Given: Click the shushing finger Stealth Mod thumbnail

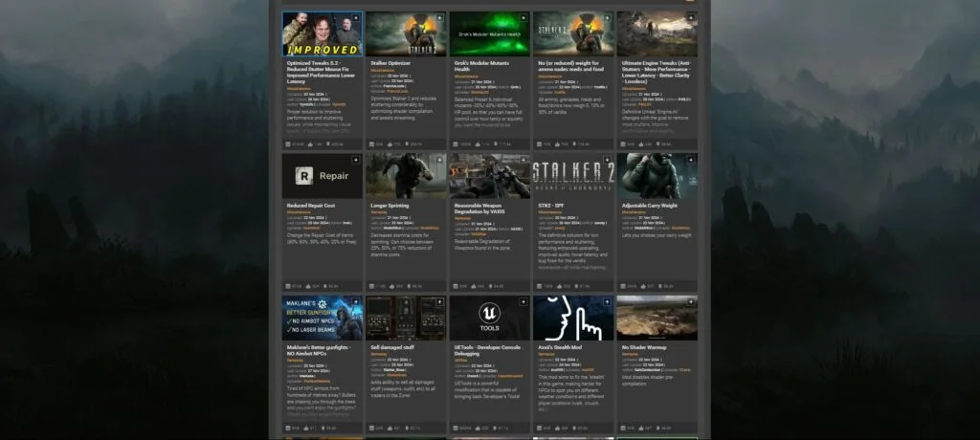Looking at the screenshot, I should coord(573,318).
